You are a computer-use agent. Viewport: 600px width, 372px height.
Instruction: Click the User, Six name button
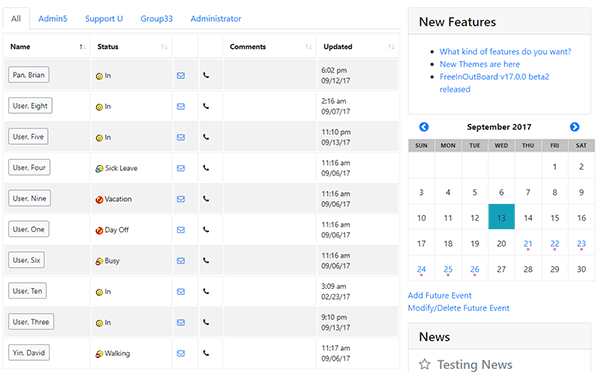click(x=26, y=260)
